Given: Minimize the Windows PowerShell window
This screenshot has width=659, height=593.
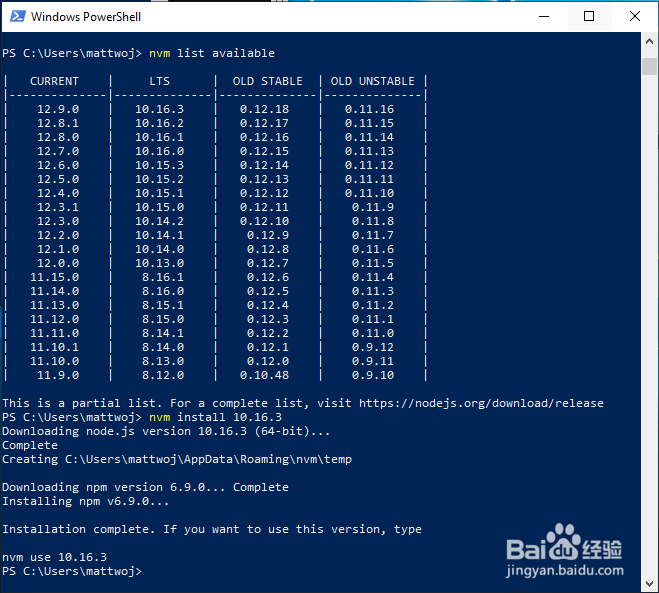Looking at the screenshot, I should click(544, 16).
